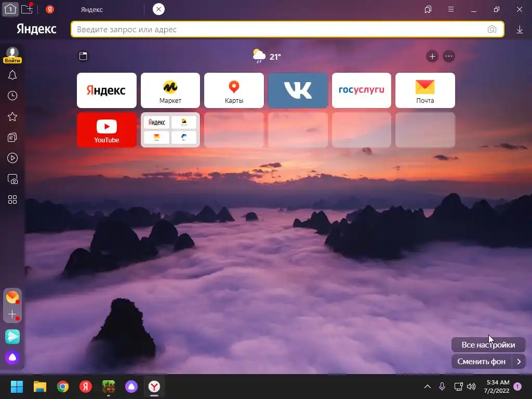The height and width of the screenshot is (399, 532).
Task: Click the new tab icon with red dot
Action: (27, 9)
